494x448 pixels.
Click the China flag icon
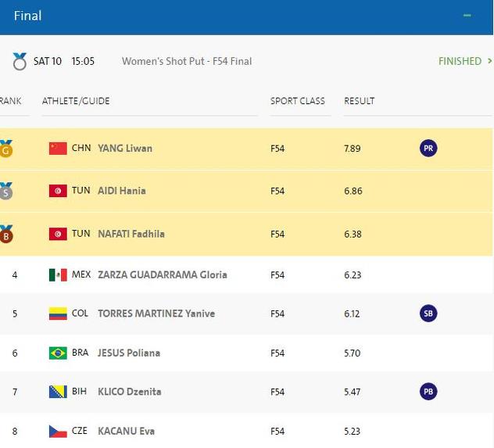coord(58,149)
